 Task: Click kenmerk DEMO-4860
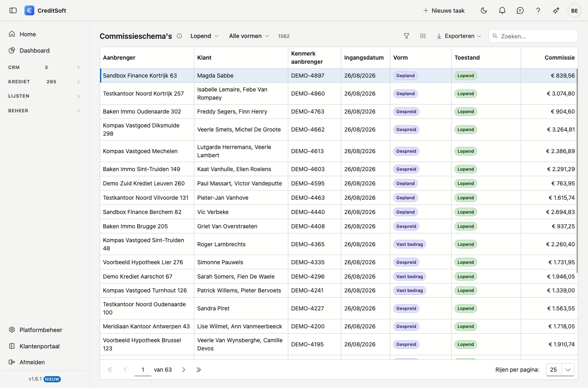click(308, 94)
